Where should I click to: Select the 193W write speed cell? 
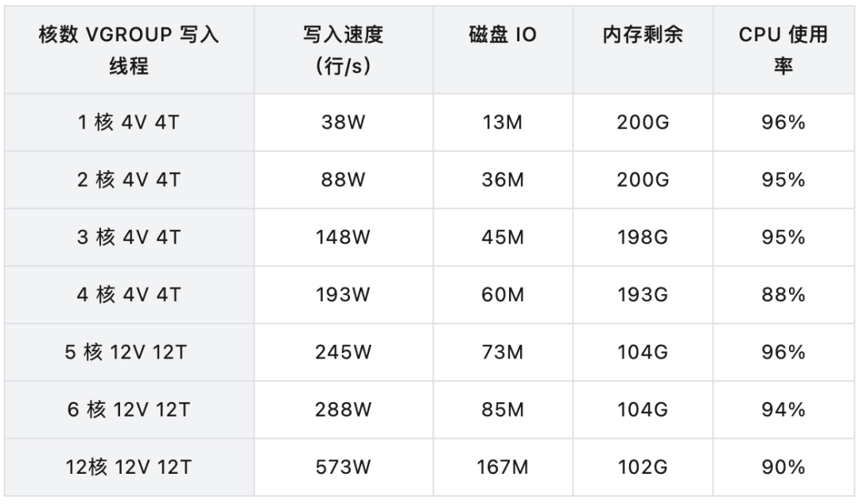pyautogui.click(x=343, y=295)
